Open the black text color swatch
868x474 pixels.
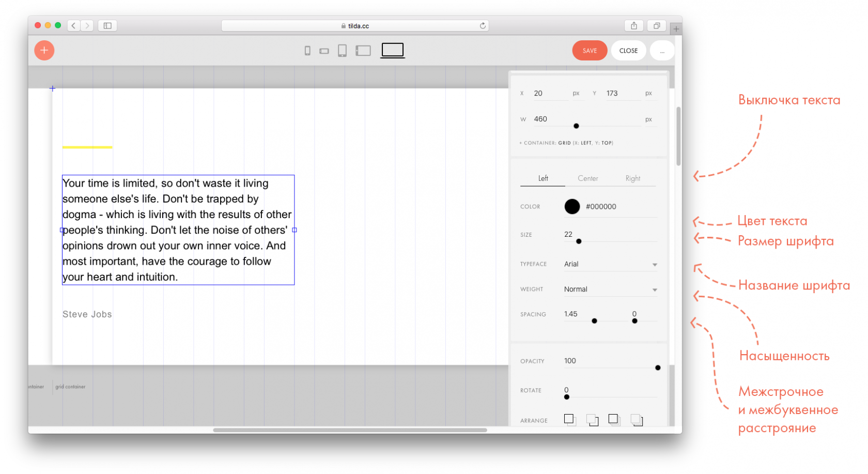pyautogui.click(x=572, y=207)
